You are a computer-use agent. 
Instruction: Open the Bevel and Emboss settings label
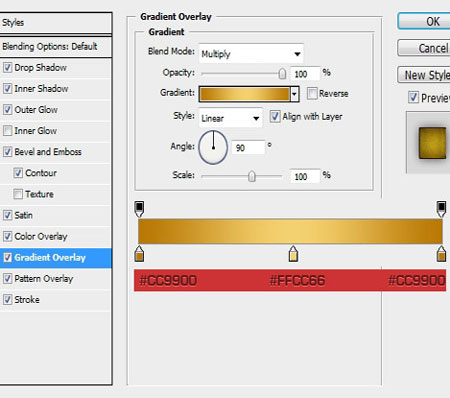tap(48, 152)
